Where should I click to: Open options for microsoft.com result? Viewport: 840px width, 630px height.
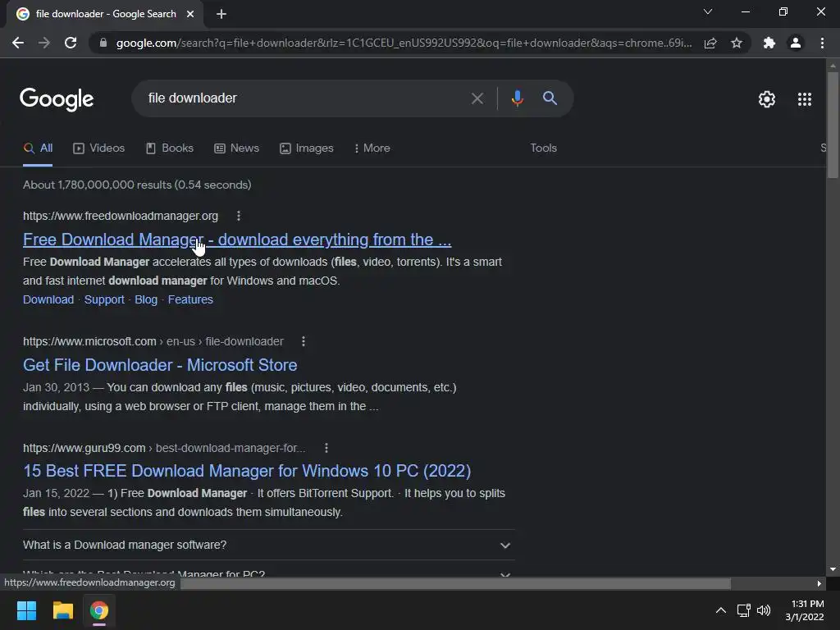(304, 341)
